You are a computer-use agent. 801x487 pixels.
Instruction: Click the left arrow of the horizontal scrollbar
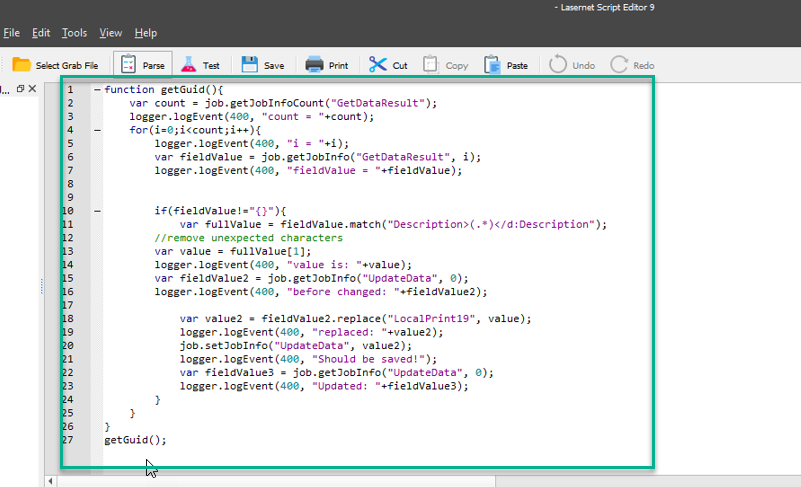coord(51,481)
